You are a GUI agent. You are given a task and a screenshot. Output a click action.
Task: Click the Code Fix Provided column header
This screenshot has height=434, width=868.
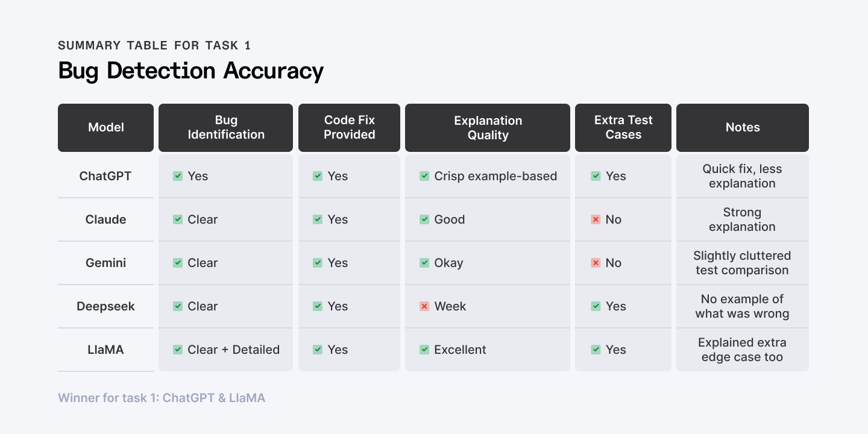click(x=350, y=128)
